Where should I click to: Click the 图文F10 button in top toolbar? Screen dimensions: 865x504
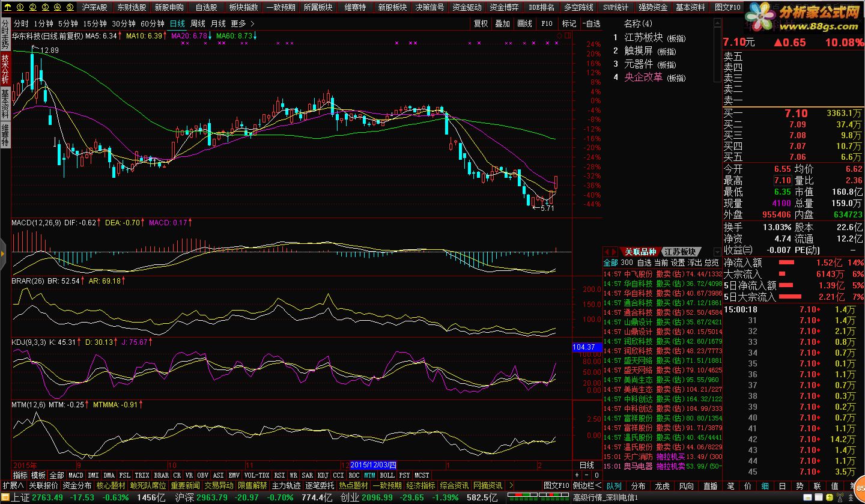[x=728, y=7]
